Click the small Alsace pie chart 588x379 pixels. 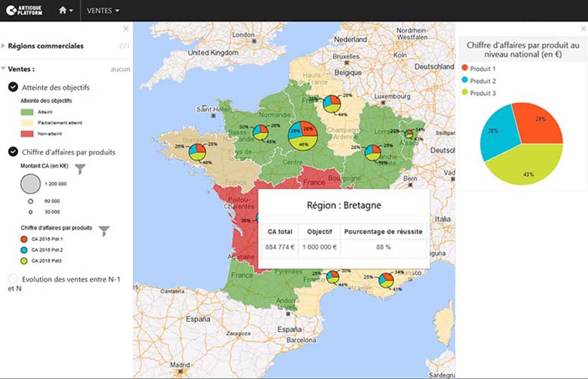coord(409,134)
